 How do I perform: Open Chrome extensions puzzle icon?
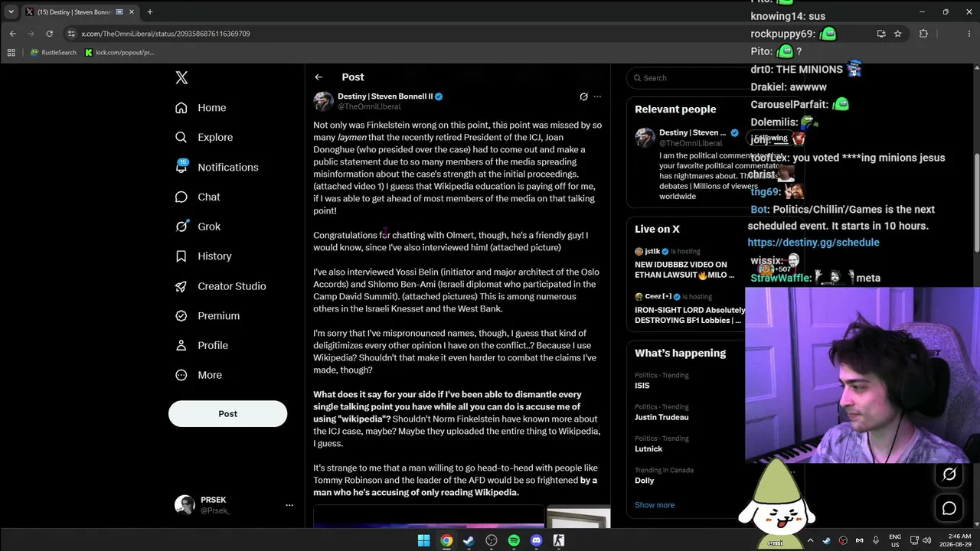click(923, 34)
